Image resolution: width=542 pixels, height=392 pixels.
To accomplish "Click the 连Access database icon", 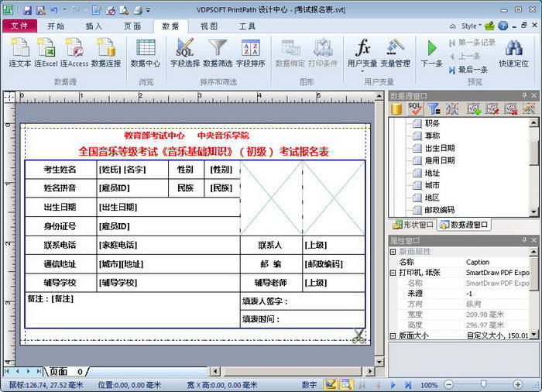I will [74, 53].
